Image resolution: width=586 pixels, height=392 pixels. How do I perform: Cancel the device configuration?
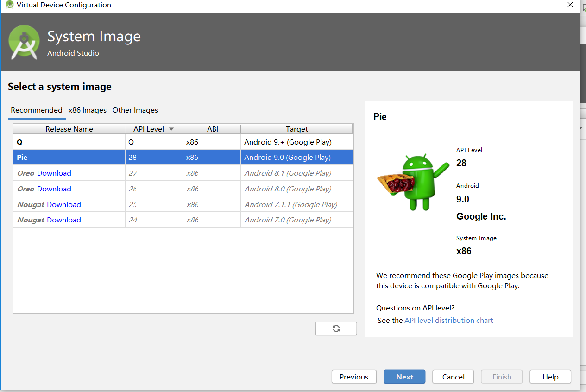453,377
